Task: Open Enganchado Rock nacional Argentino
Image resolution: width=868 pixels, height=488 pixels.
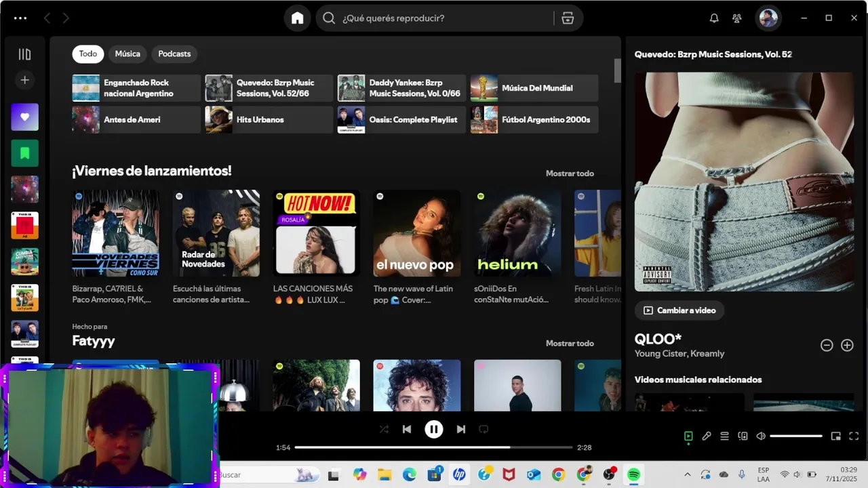Action: 136,88
